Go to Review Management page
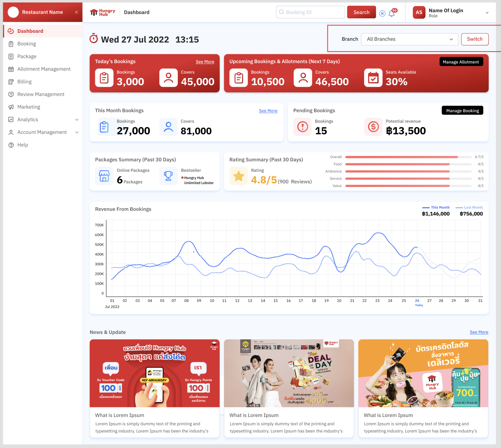501x448 pixels. click(x=41, y=94)
